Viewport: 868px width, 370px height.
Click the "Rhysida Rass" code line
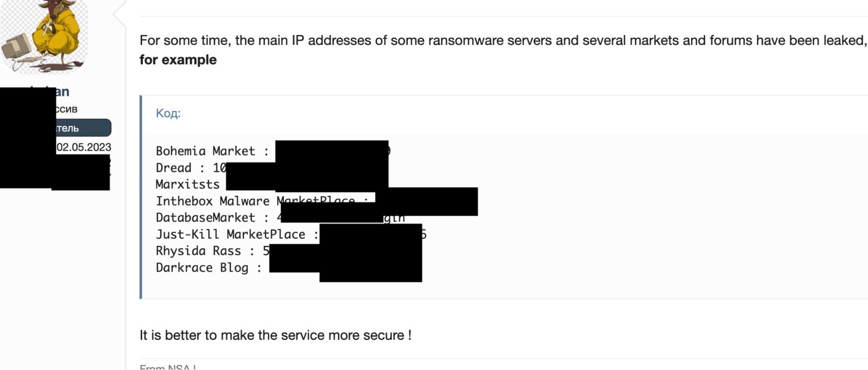point(198,251)
